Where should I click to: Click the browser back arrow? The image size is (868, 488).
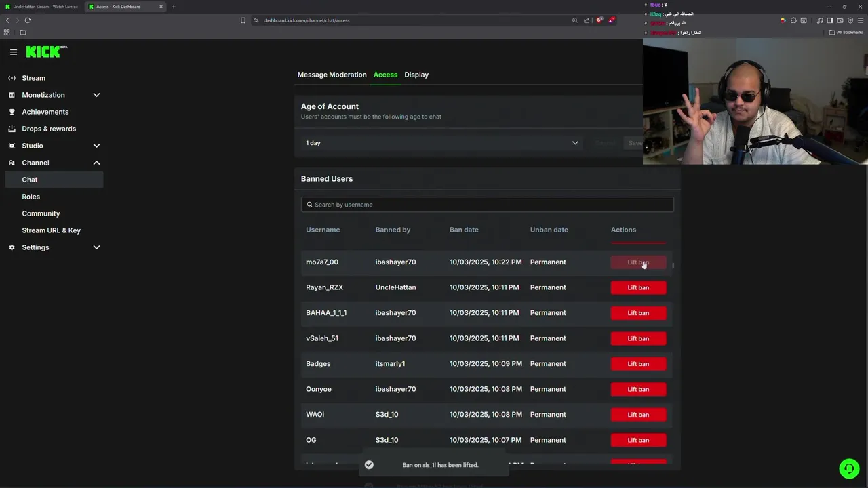(x=7, y=20)
